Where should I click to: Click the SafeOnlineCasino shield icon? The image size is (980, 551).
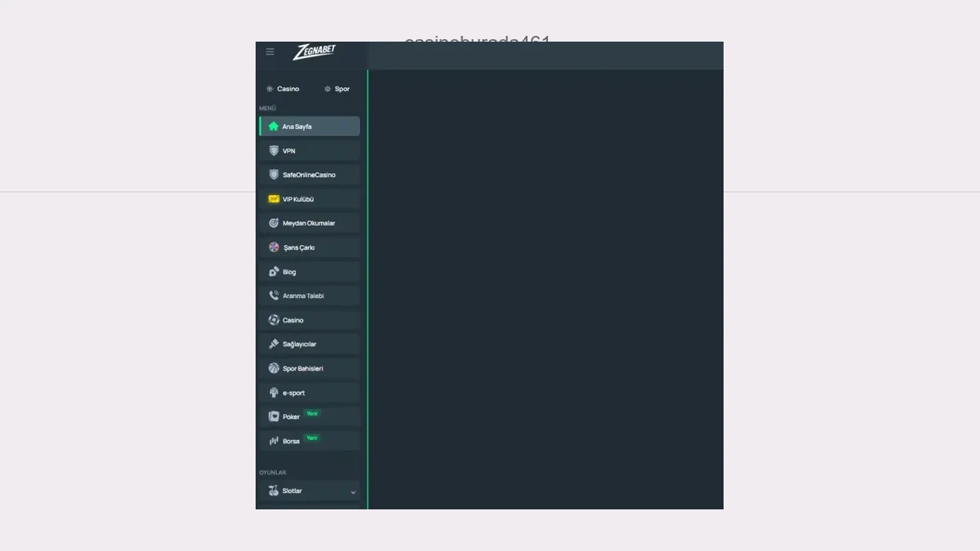(x=274, y=175)
